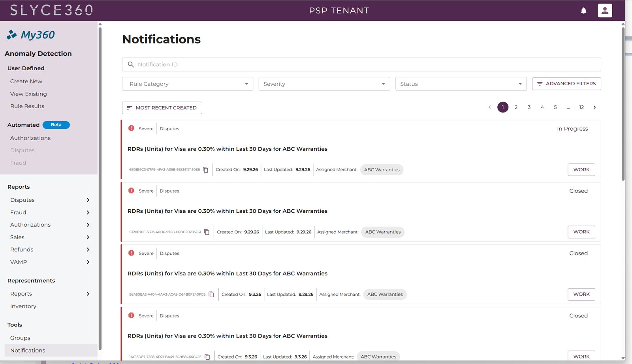Click the My360 logo

31,35
